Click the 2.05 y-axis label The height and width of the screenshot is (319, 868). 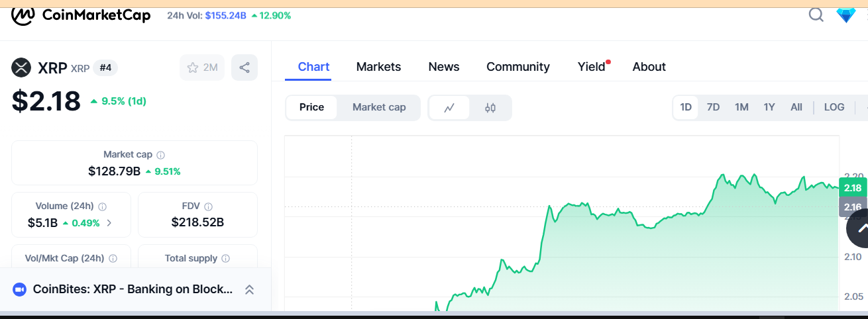tap(853, 296)
